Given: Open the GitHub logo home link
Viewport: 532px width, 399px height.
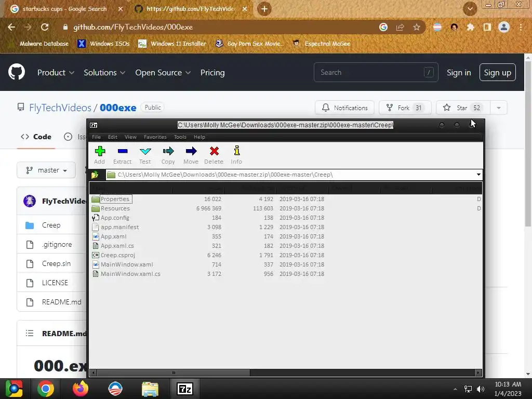Looking at the screenshot, I should tap(17, 72).
